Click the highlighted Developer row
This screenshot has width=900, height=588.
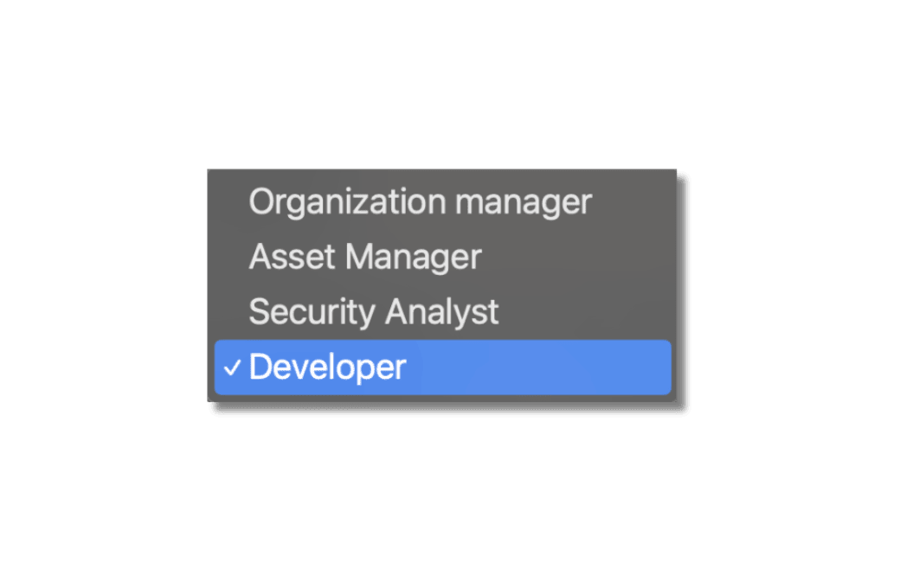pos(441,367)
